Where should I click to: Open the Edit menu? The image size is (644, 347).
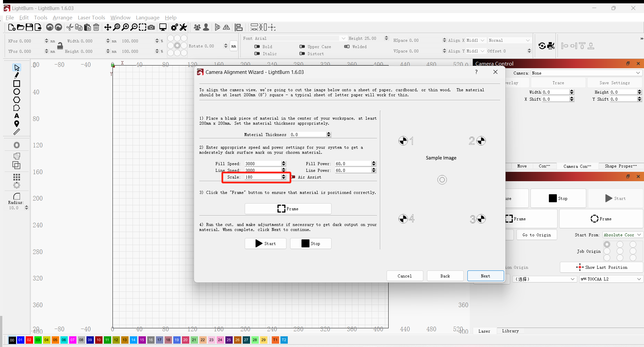(24, 18)
